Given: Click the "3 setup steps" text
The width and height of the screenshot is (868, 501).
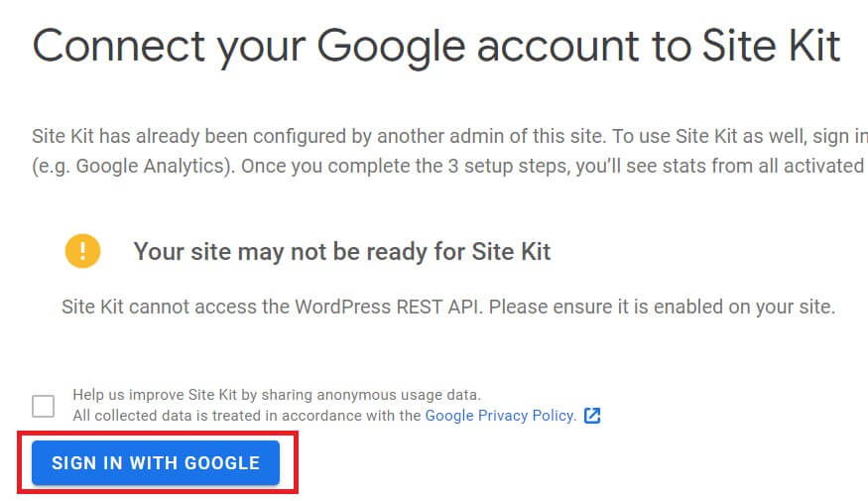Looking at the screenshot, I should (x=504, y=166).
